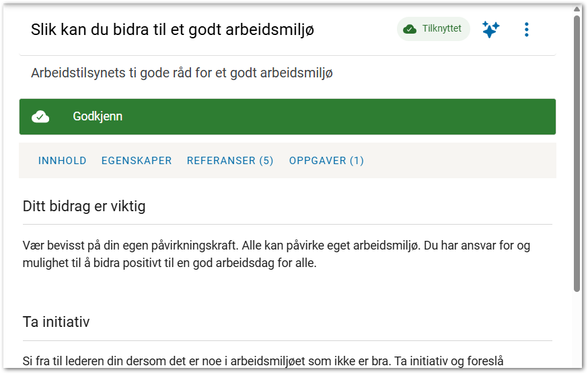The image size is (588, 374).
Task: Click the Tilknyttet status label
Action: [x=441, y=29]
